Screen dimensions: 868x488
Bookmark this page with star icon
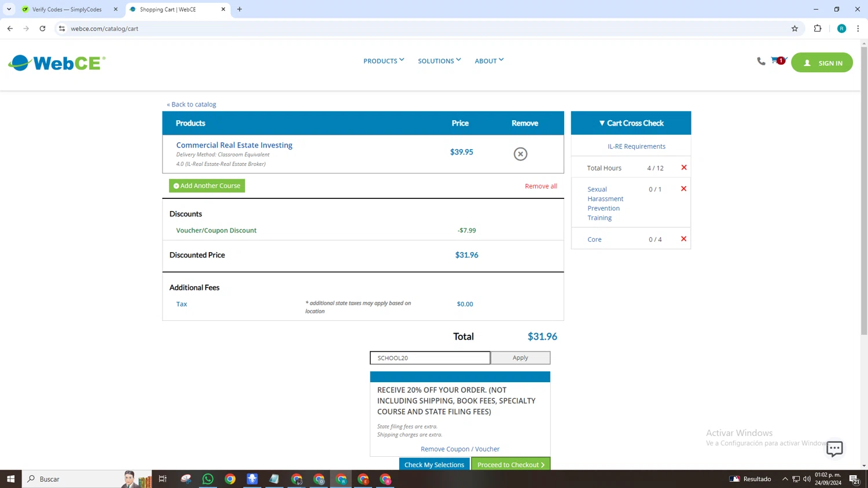795,28
